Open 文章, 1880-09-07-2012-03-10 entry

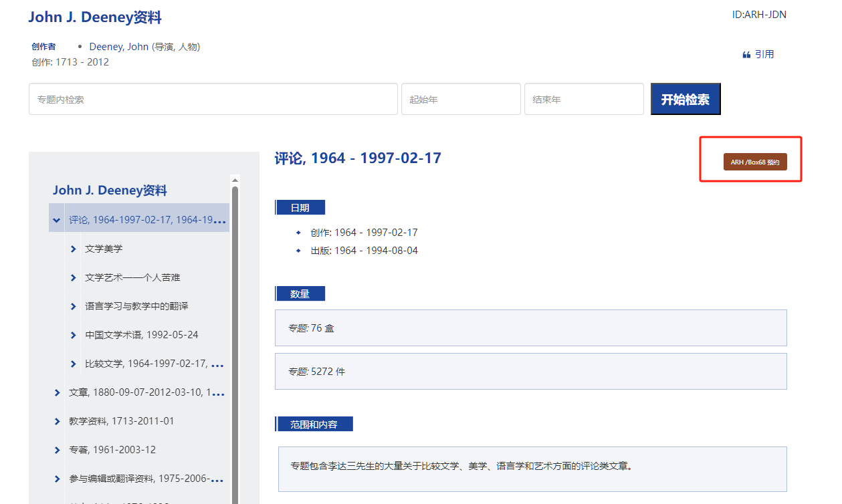pyautogui.click(x=146, y=392)
